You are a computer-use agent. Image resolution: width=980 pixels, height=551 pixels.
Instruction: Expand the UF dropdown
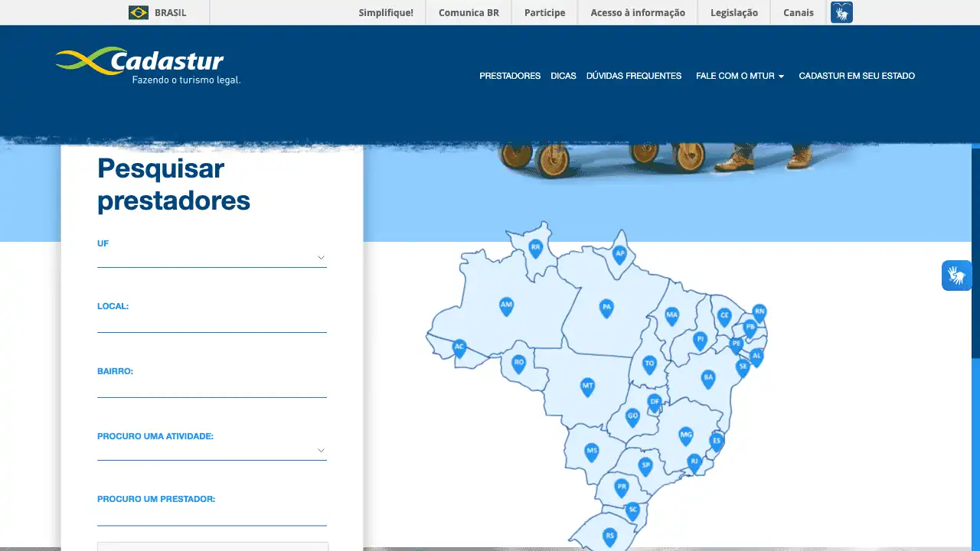point(212,258)
